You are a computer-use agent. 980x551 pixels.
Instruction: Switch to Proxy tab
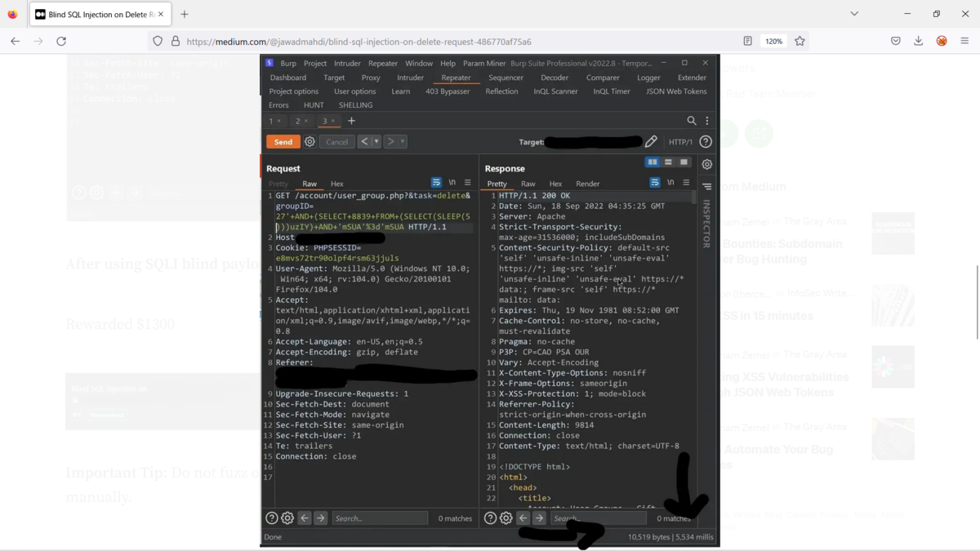point(371,78)
